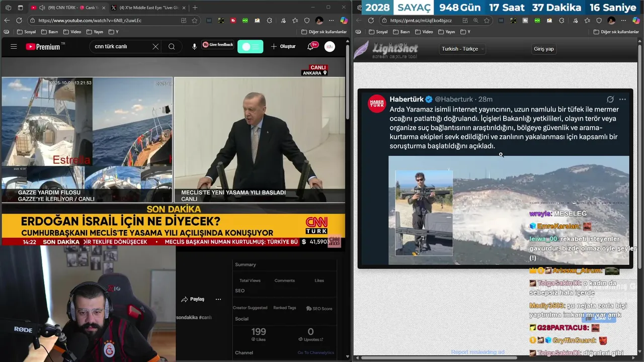Open Sosyal bookmarks folder in right browser
The height and width of the screenshot is (362, 644).
378,32
